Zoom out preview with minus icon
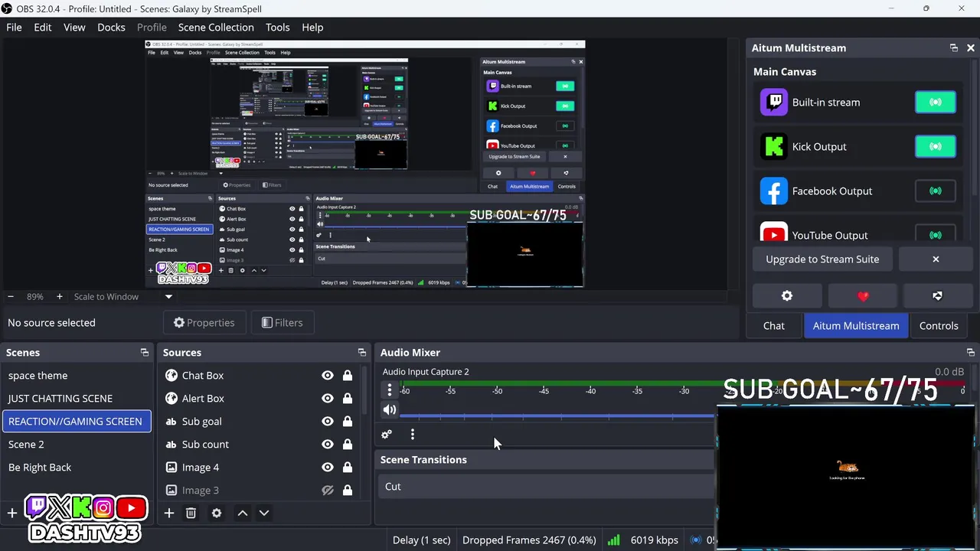 11,296
